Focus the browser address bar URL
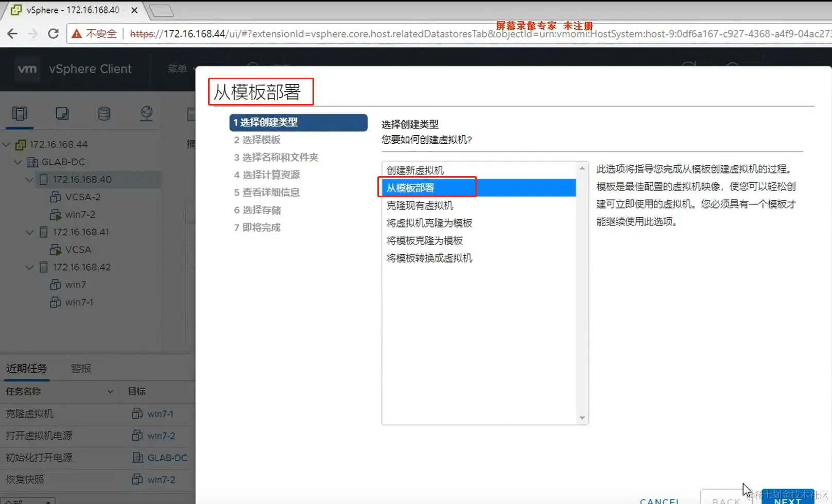The width and height of the screenshot is (832, 504). [x=480, y=34]
